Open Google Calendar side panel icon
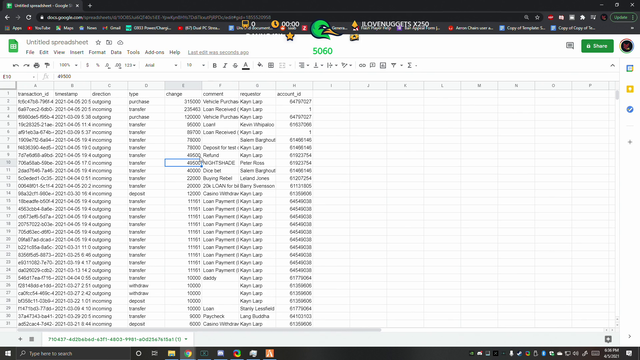The height and width of the screenshot is (360, 640). (630, 69)
